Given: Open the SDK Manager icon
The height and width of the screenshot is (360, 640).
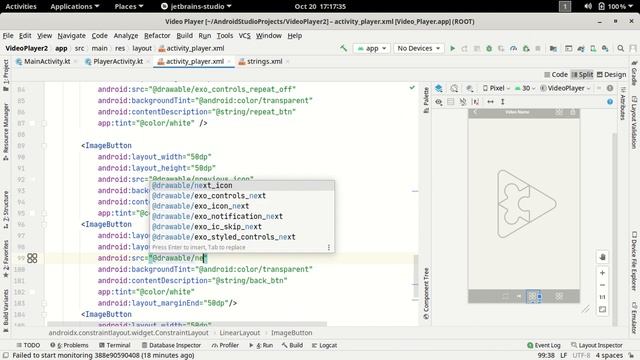Looking at the screenshot, I should pos(605,48).
